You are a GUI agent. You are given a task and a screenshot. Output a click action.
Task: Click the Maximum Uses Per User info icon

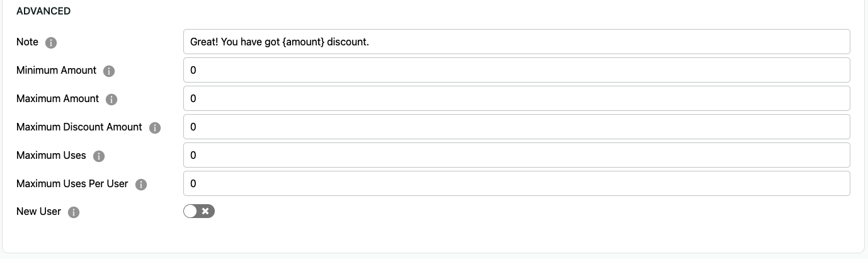[x=141, y=185]
